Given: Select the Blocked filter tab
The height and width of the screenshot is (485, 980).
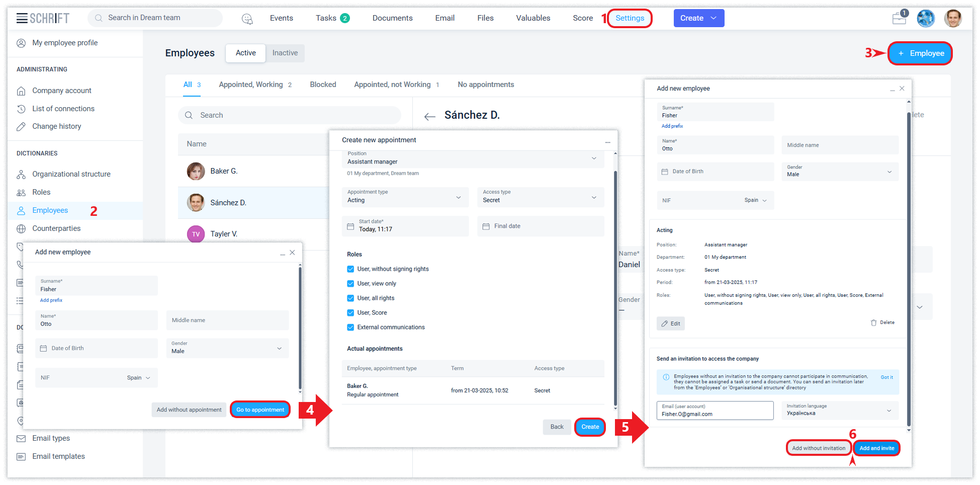Looking at the screenshot, I should click(323, 85).
